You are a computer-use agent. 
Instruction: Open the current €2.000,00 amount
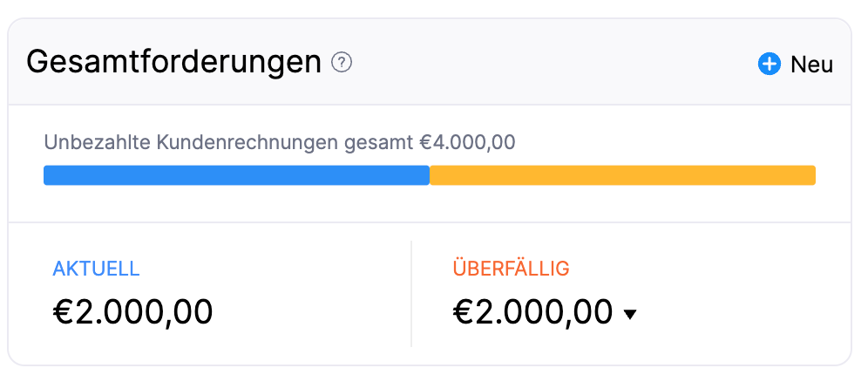(132, 312)
